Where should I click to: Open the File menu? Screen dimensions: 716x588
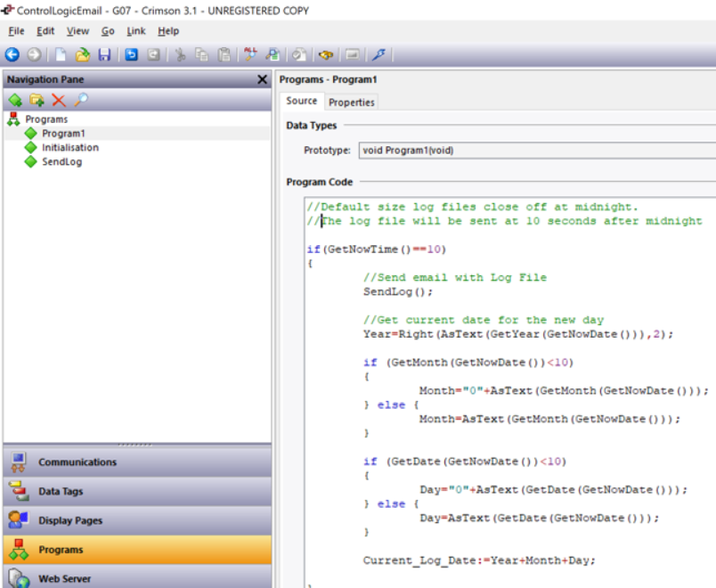[16, 31]
